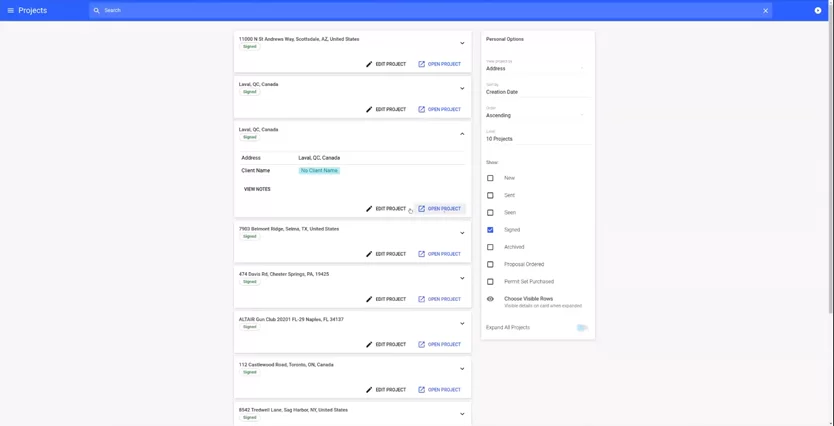The image size is (834, 426).
Task: Click pencil icon on the expanded Laval project
Action: 369,209
